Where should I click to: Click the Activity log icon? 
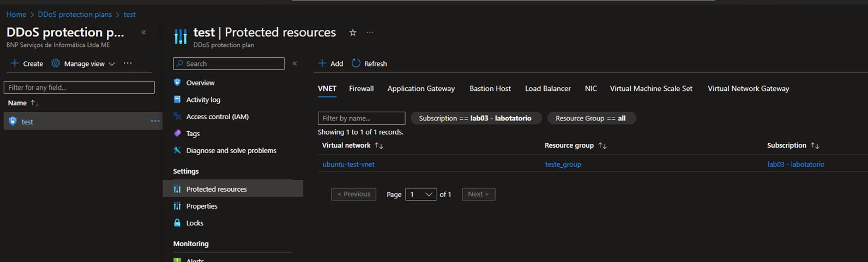click(x=177, y=99)
